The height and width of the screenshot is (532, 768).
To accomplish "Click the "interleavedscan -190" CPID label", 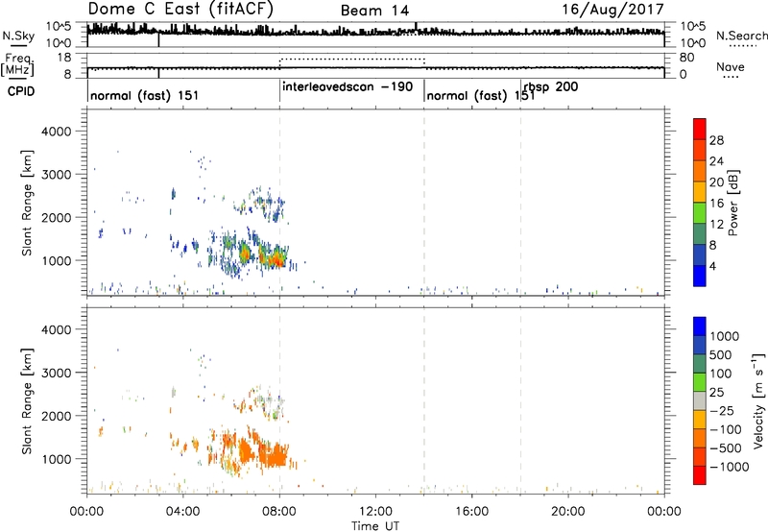I will (348, 87).
